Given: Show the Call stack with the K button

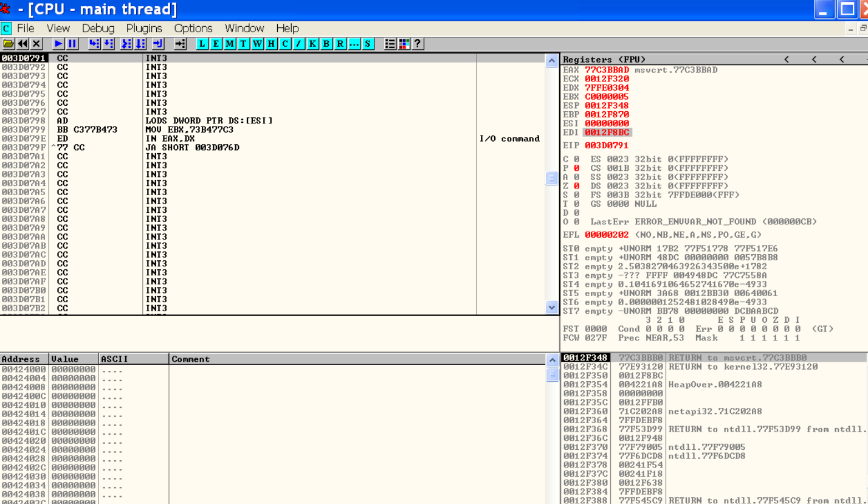Looking at the screenshot, I should click(313, 44).
